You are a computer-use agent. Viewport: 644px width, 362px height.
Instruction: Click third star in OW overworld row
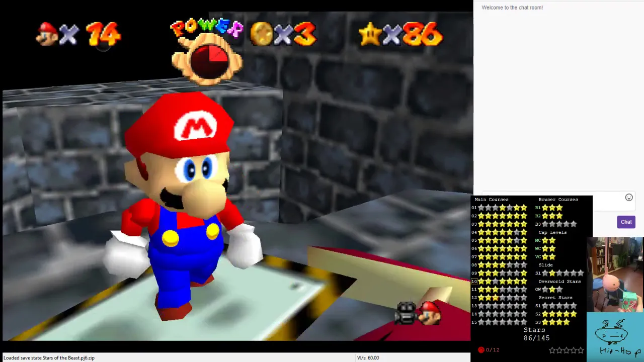tap(559, 290)
